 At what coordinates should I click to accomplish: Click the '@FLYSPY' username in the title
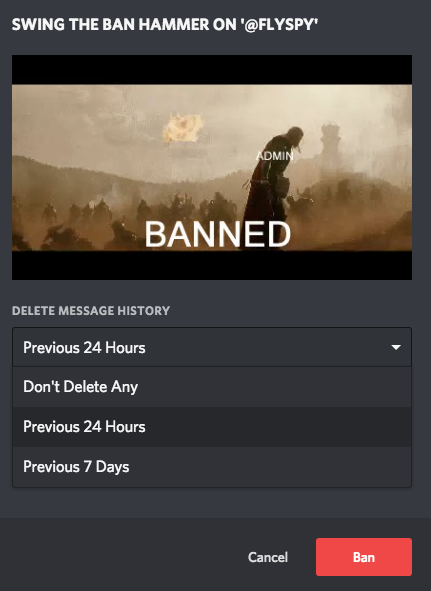279,25
